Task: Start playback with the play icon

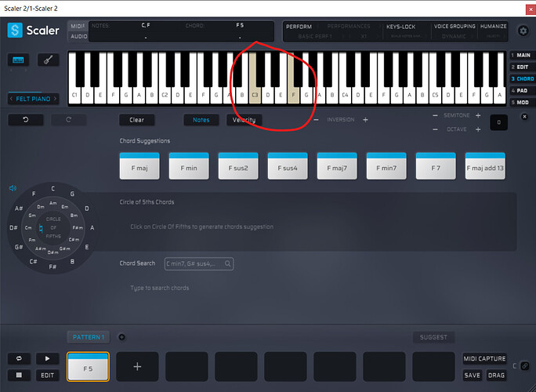Action: pos(47,358)
